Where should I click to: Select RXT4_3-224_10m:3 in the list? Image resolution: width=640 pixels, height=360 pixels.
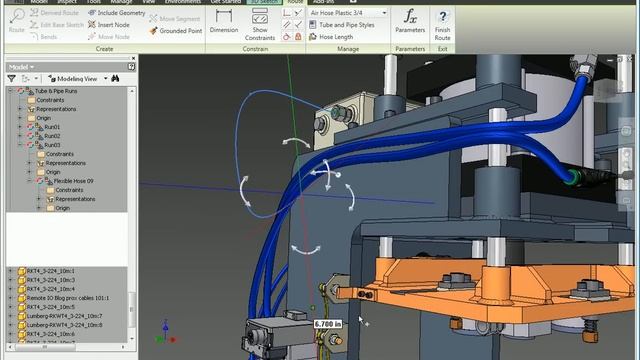[x=51, y=280]
